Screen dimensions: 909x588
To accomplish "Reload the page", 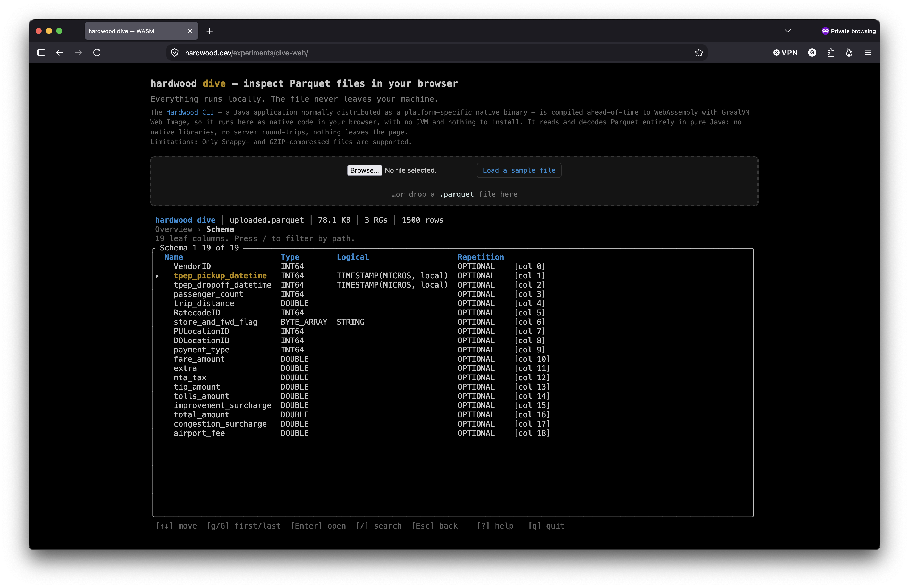I will [x=97, y=53].
